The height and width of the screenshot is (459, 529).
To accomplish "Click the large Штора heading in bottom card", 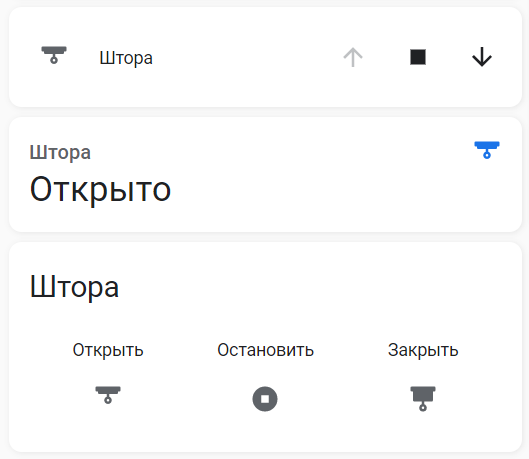I will coord(74,287).
